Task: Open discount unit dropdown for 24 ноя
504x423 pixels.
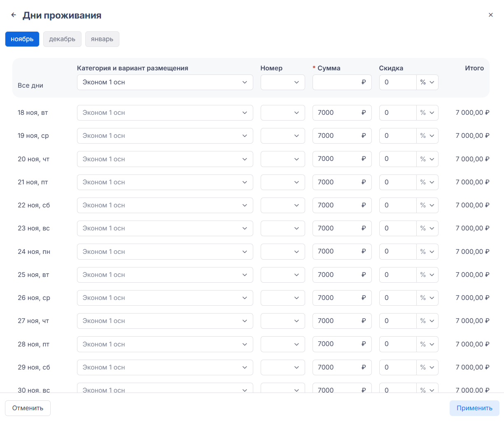Action: pyautogui.click(x=427, y=252)
